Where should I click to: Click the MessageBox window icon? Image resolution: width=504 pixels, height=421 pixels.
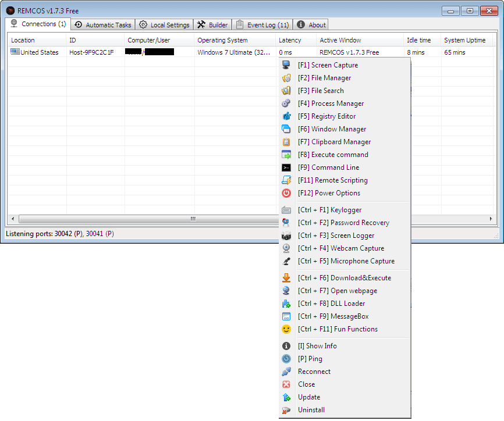click(286, 316)
